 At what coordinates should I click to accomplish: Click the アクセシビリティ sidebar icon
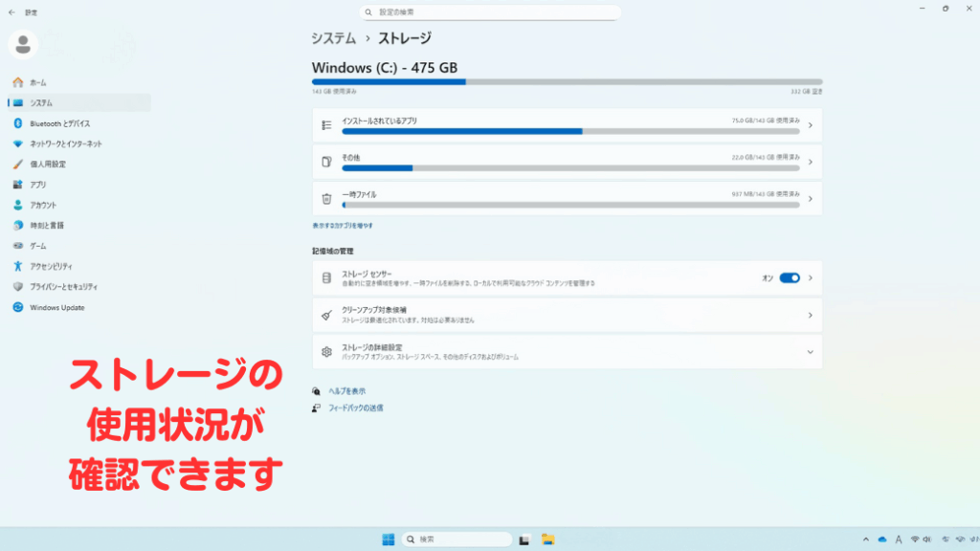(x=17, y=266)
